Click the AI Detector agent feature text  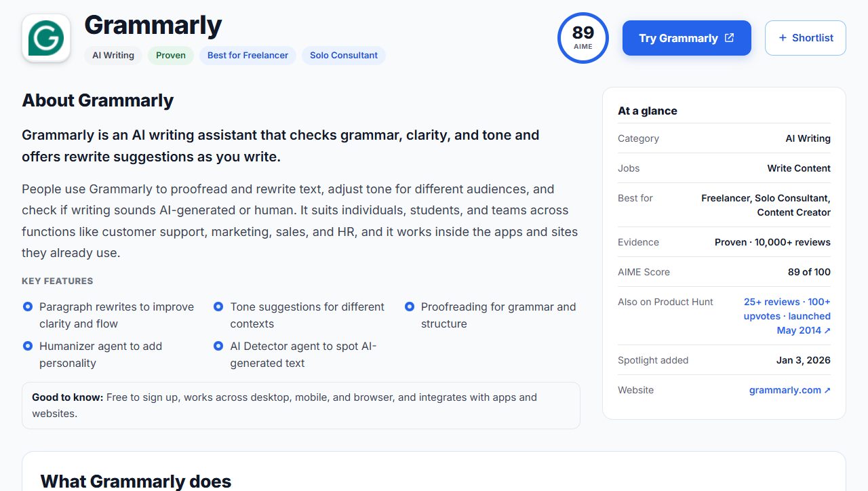click(303, 355)
